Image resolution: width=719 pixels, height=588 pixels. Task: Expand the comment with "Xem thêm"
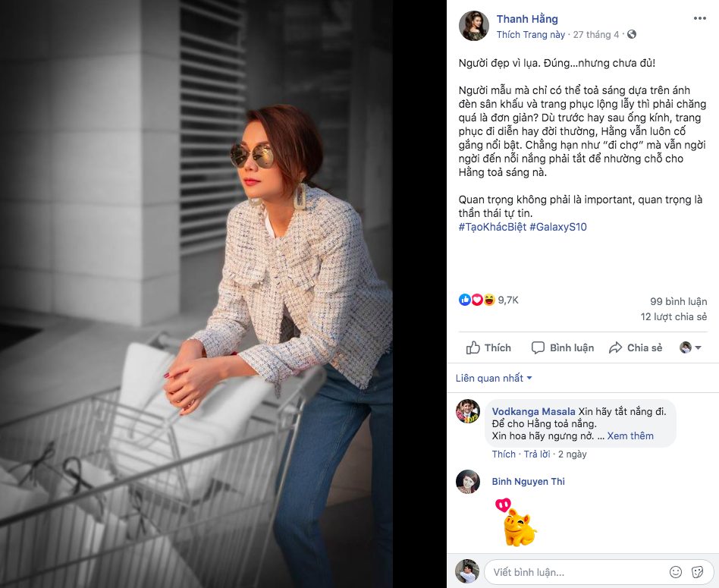pos(630,436)
